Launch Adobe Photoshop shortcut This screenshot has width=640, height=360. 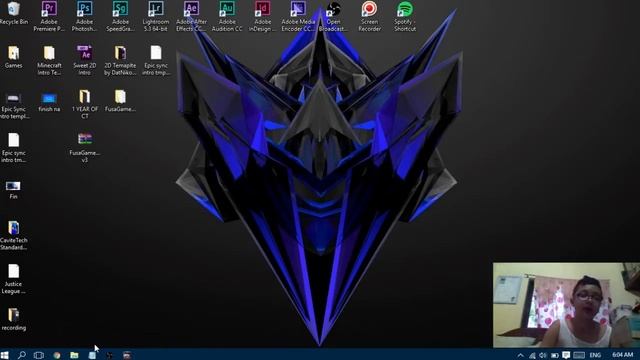tap(84, 16)
